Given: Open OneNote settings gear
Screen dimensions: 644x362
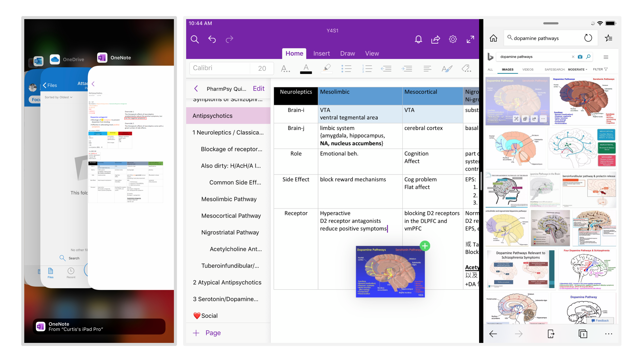Looking at the screenshot, I should 453,39.
